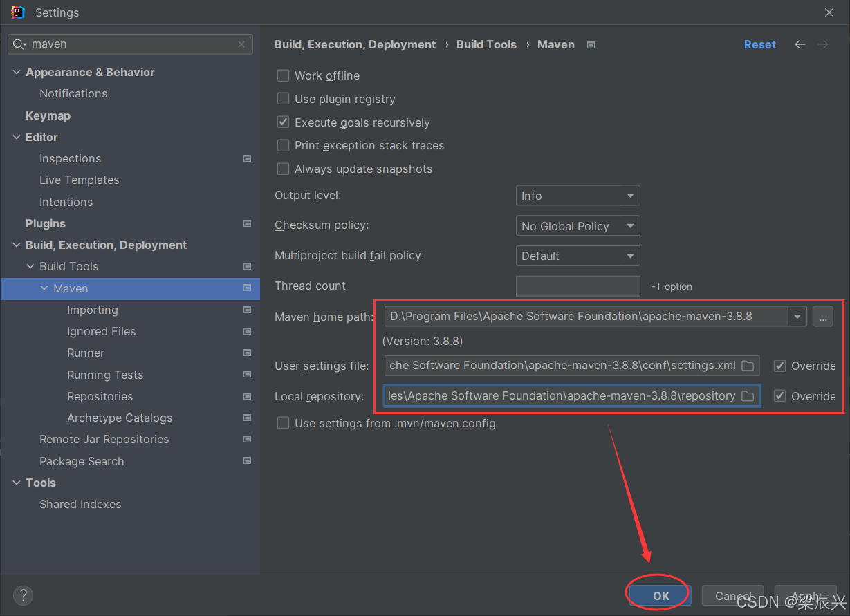This screenshot has width=850, height=616.
Task: Click the project icon next to Remote Jar Repositories
Action: [x=247, y=439]
